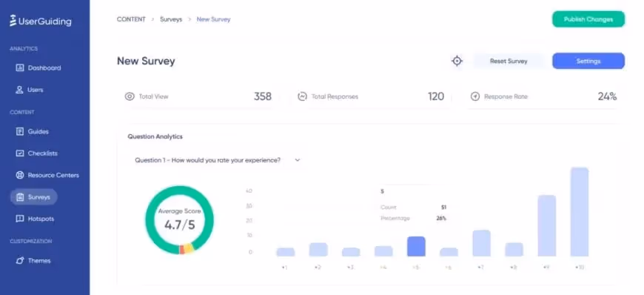
Task: Click the targeting crosshair icon
Action: tap(457, 61)
